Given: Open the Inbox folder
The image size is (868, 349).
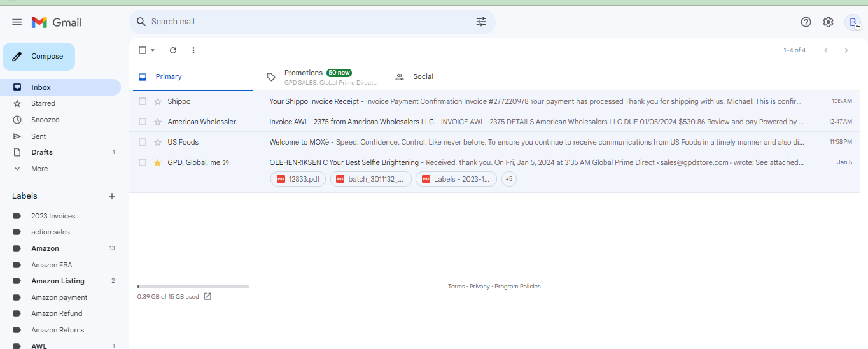Looking at the screenshot, I should point(60,87).
